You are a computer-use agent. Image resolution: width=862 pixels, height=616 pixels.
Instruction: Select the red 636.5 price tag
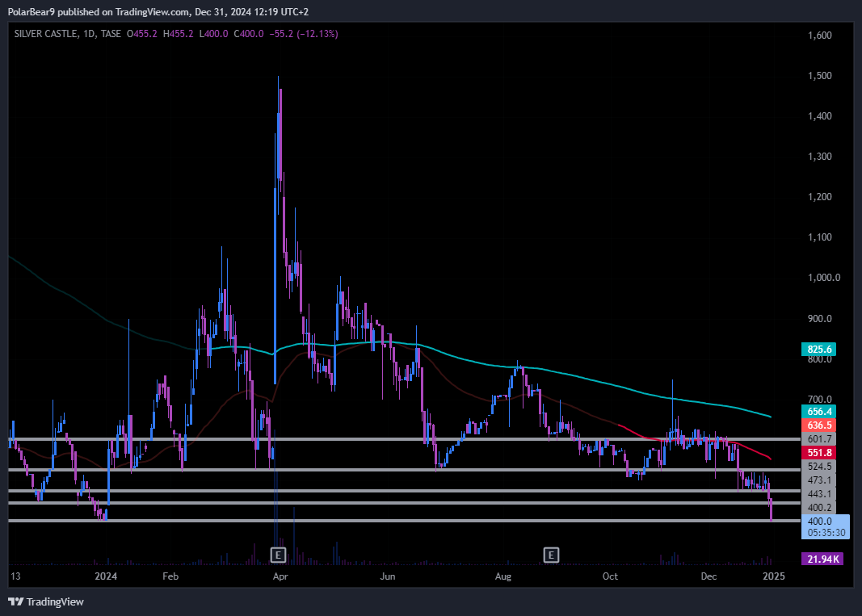pos(822,425)
